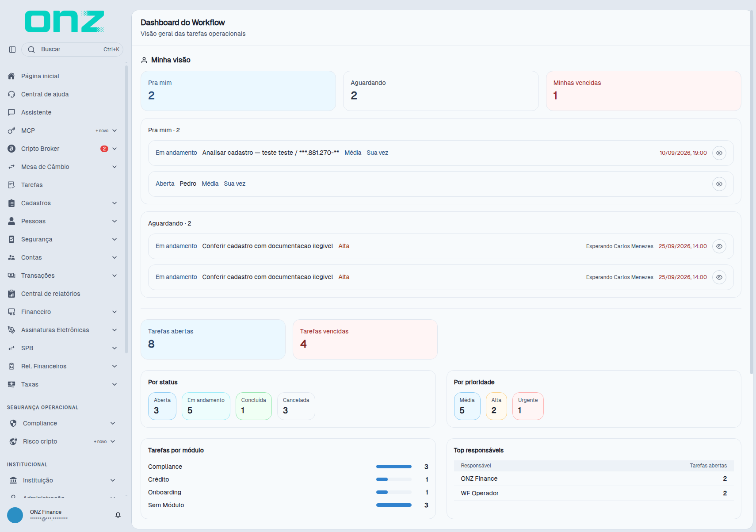The width and height of the screenshot is (756, 532).
Task: Click the Tarefas checklist icon
Action: click(x=11, y=185)
